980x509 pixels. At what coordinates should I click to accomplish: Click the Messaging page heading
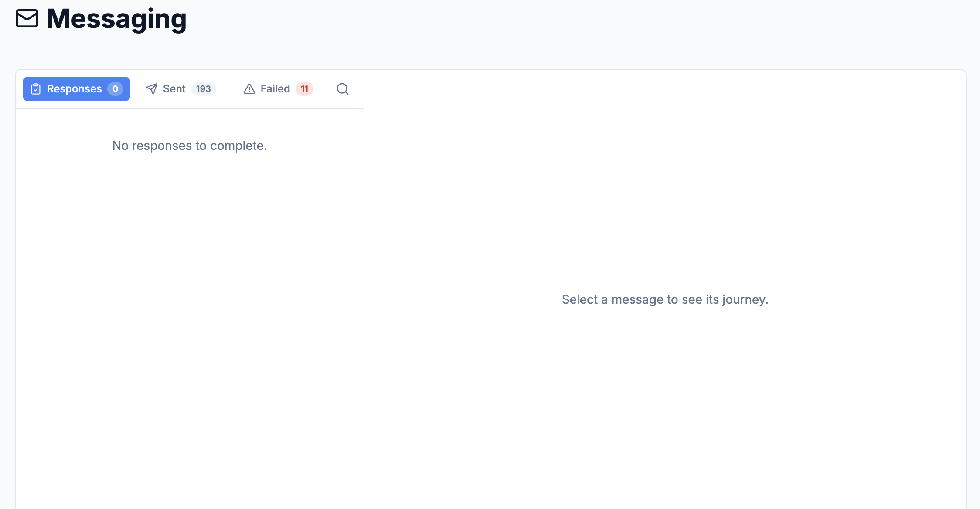point(116,19)
